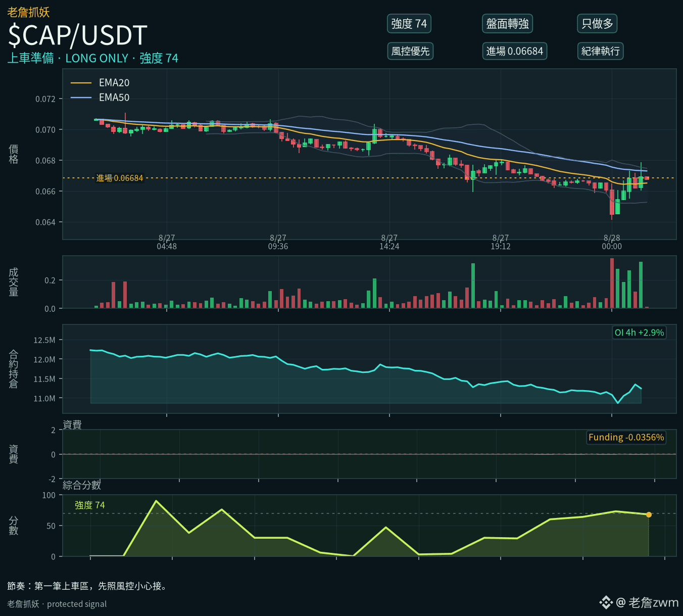The width and height of the screenshot is (683, 616).
Task: Click the 分數 vertical axis title
Action: [x=14, y=526]
